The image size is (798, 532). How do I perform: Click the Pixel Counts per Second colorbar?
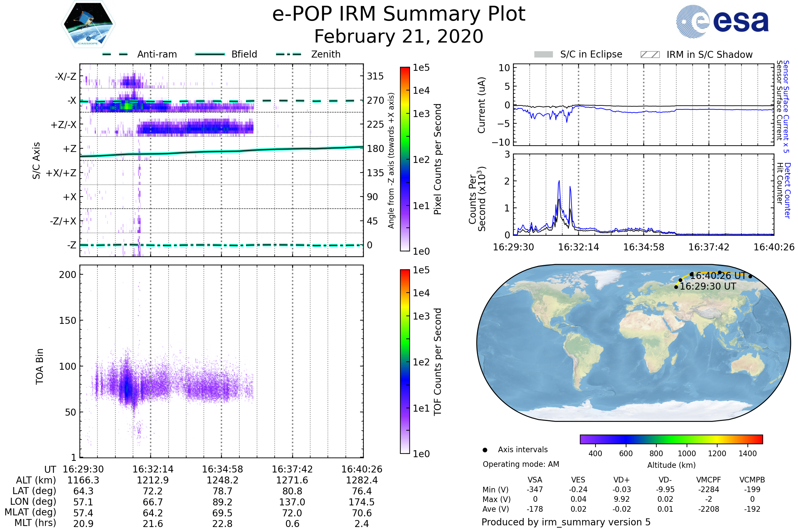tap(405, 159)
